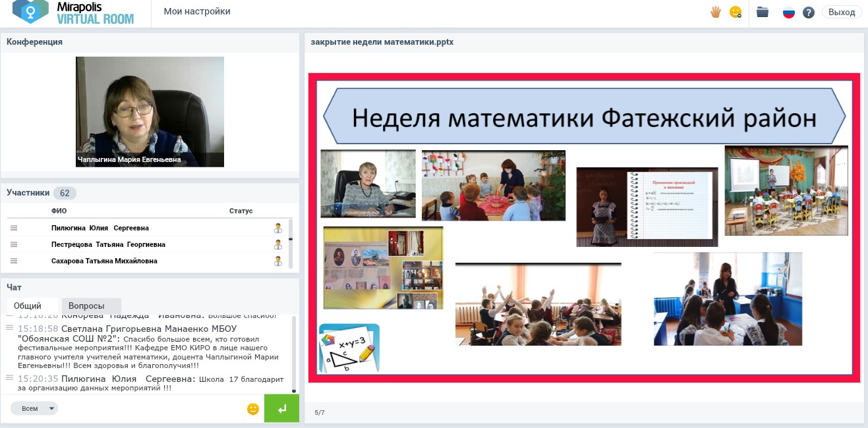868x428 pixels.
Task: Click classroom with projector screen photo
Action: point(786,190)
